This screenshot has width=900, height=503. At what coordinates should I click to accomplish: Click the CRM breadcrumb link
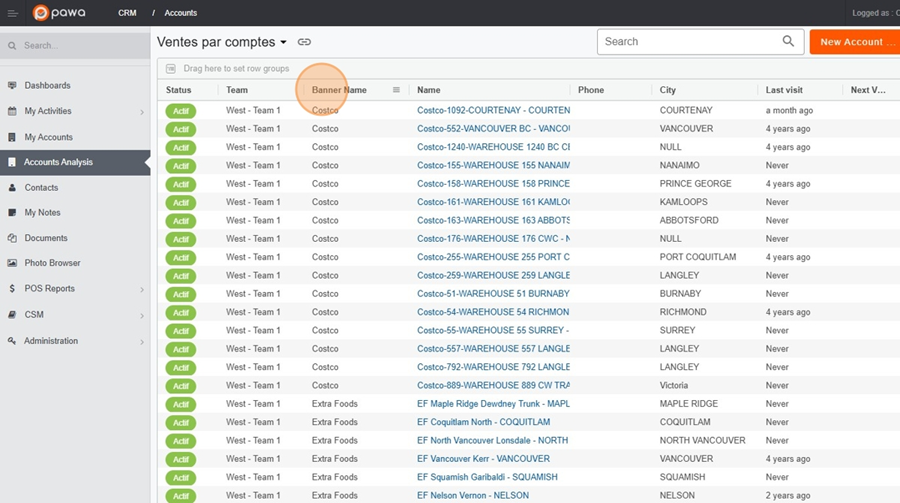click(127, 13)
